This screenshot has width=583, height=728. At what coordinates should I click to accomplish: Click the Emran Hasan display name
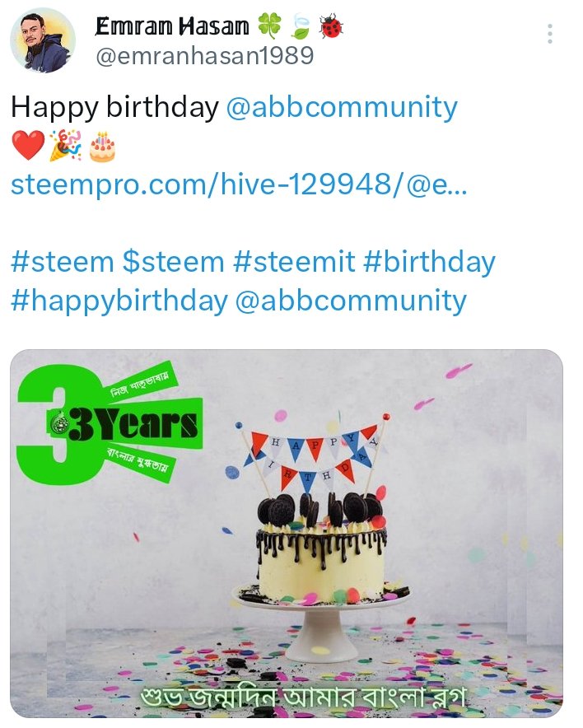click(173, 26)
